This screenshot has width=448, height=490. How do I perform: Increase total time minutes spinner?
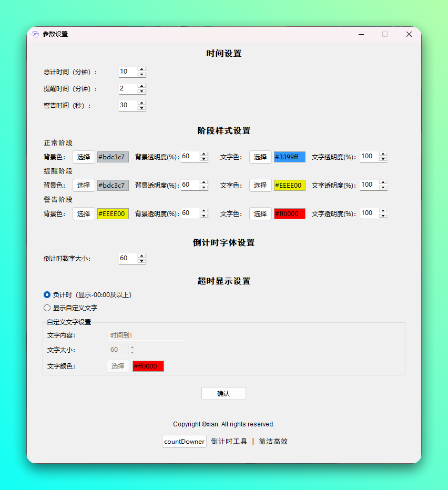141,69
